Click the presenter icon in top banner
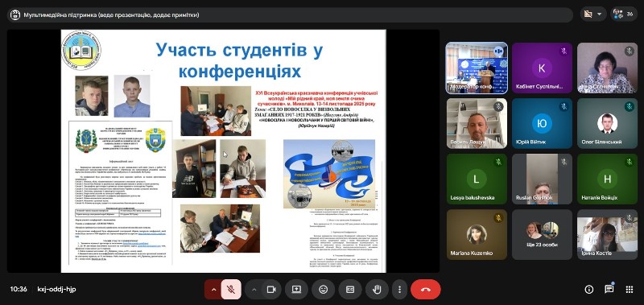Viewport: 644px width, 305px height. [x=15, y=14]
